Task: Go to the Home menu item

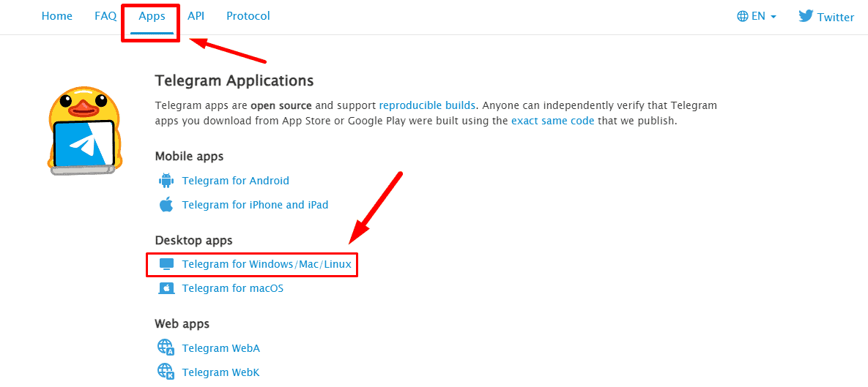Action: tap(57, 16)
